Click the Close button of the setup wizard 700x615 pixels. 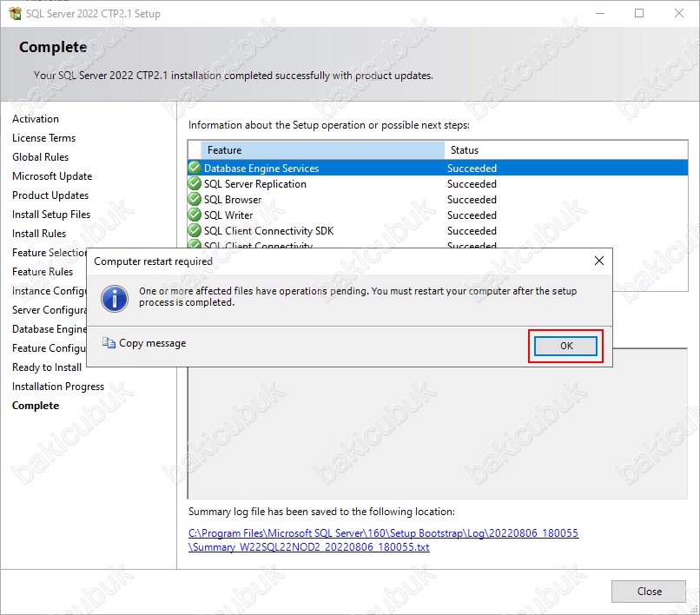point(649,592)
